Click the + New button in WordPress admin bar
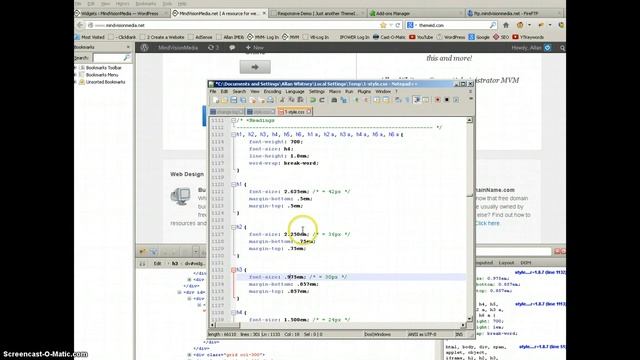This screenshot has height=360, width=640. tap(254, 48)
